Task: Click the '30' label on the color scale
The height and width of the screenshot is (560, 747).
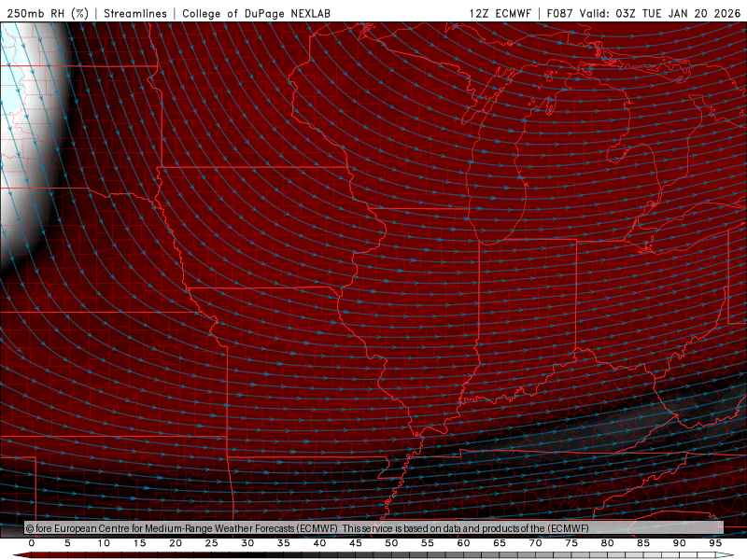Action: pos(247,543)
